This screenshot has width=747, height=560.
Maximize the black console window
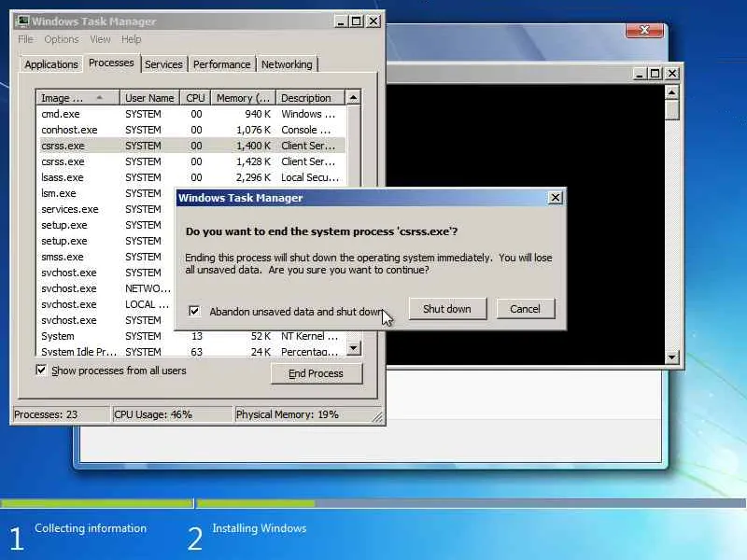point(655,74)
